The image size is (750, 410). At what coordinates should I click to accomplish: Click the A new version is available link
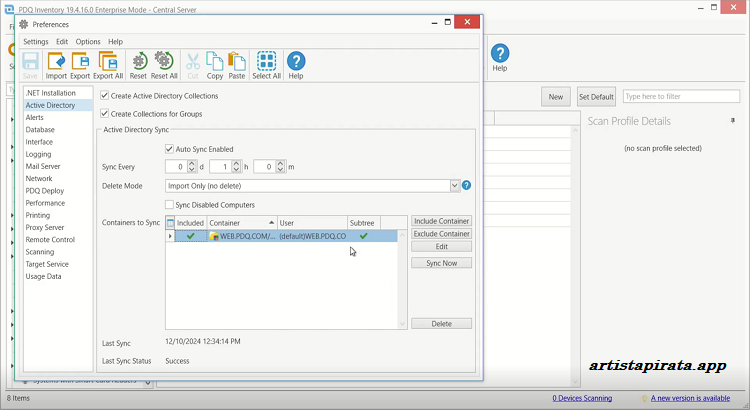point(690,398)
